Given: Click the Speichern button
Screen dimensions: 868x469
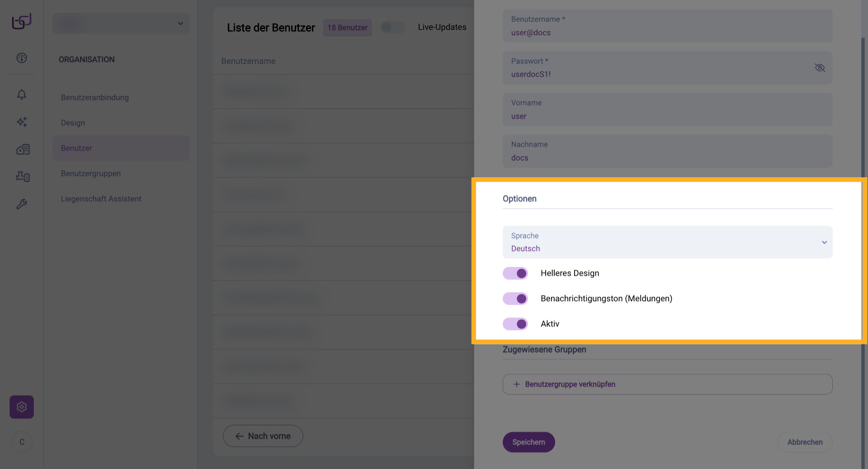Looking at the screenshot, I should point(528,442).
